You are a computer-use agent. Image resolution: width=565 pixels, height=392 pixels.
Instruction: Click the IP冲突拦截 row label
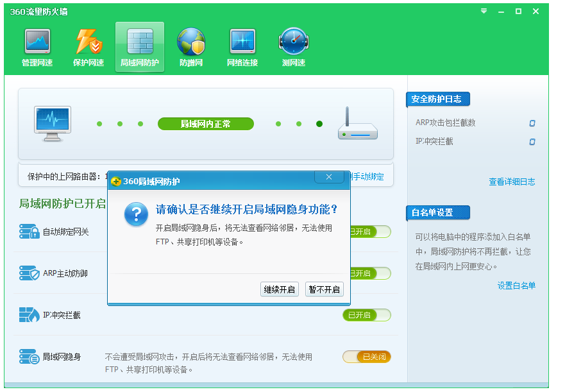coord(62,315)
